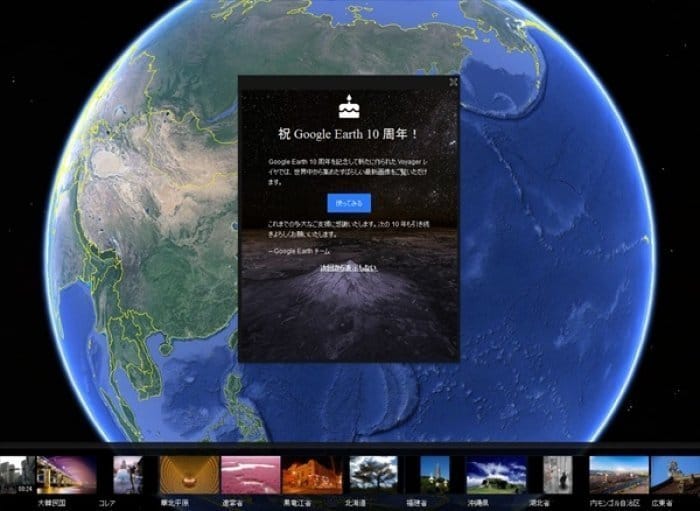Screen dimensions: 700x511
Task: Open the 華北平原 golden hall thumbnail
Action: point(189,475)
